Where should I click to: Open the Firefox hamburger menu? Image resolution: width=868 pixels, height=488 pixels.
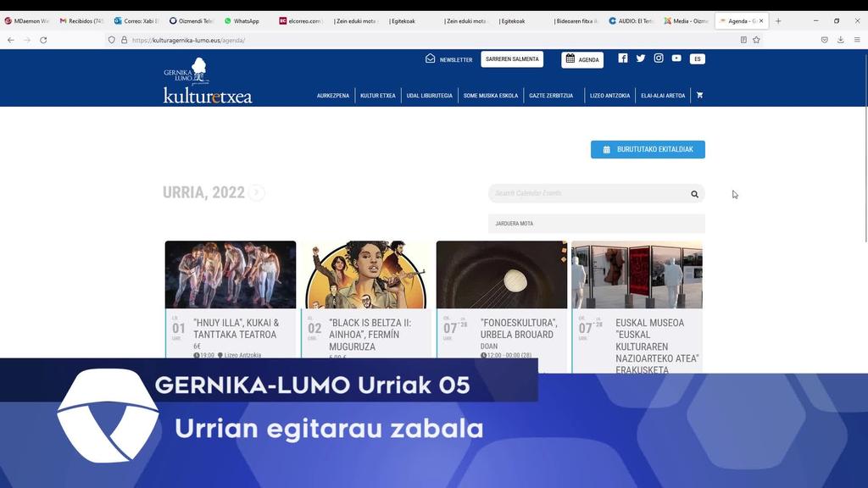pos(857,40)
